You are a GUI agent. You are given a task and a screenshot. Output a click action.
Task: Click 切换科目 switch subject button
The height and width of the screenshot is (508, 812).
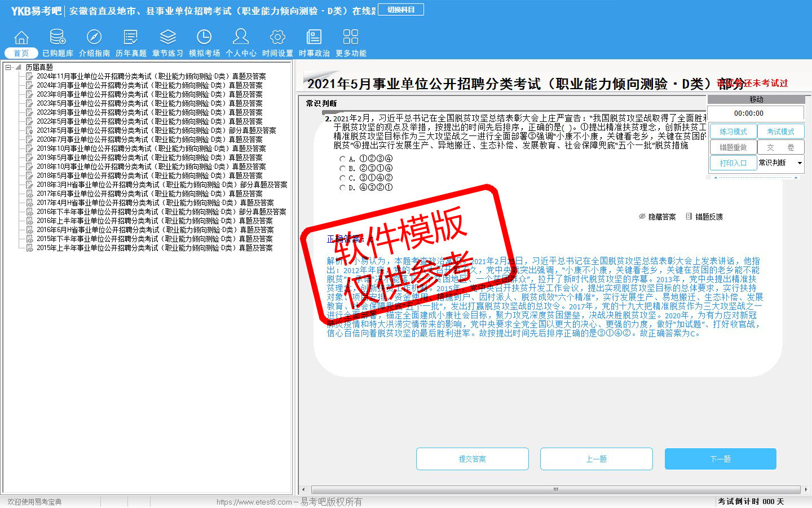401,10
